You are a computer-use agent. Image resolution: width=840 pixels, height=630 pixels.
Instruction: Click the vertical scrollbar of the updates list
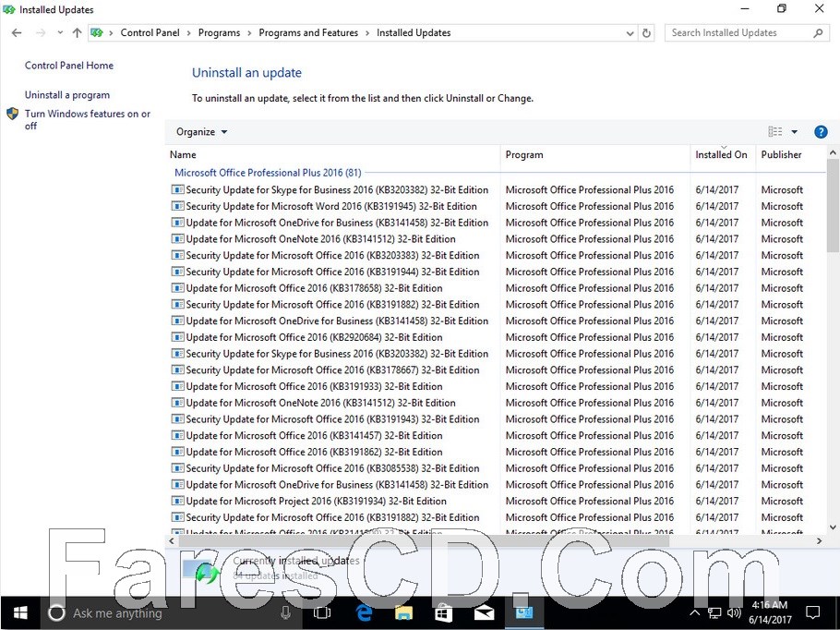point(833,204)
